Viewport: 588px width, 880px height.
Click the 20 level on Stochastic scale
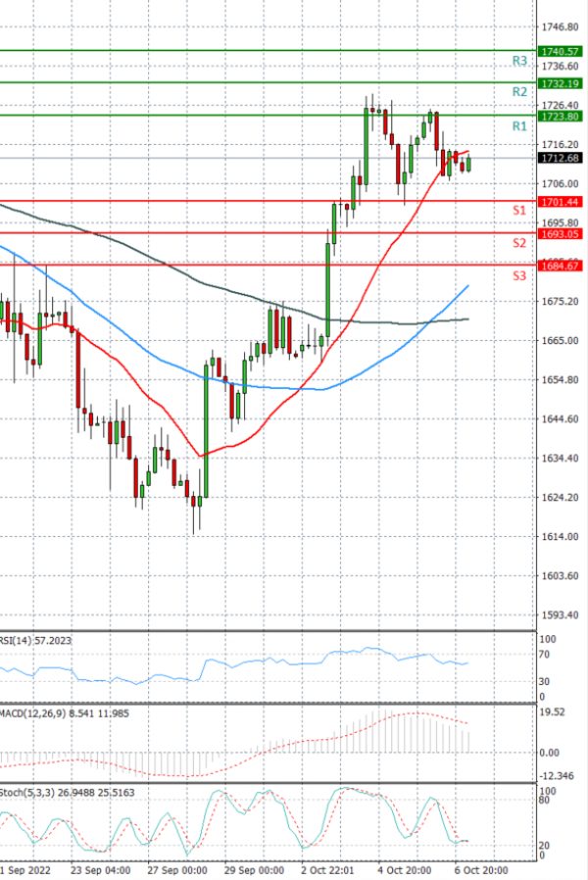tap(544, 845)
